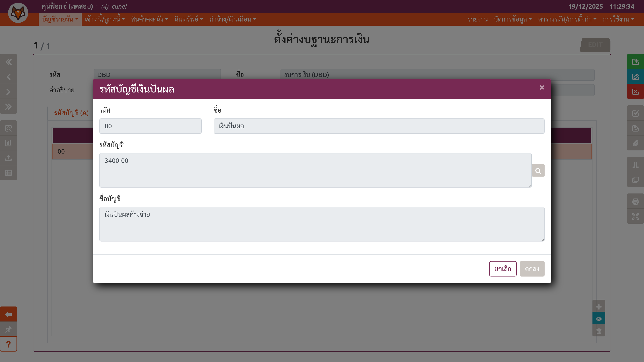Jump to first record double-chevron icon
The width and height of the screenshot is (644, 362).
[x=8, y=62]
